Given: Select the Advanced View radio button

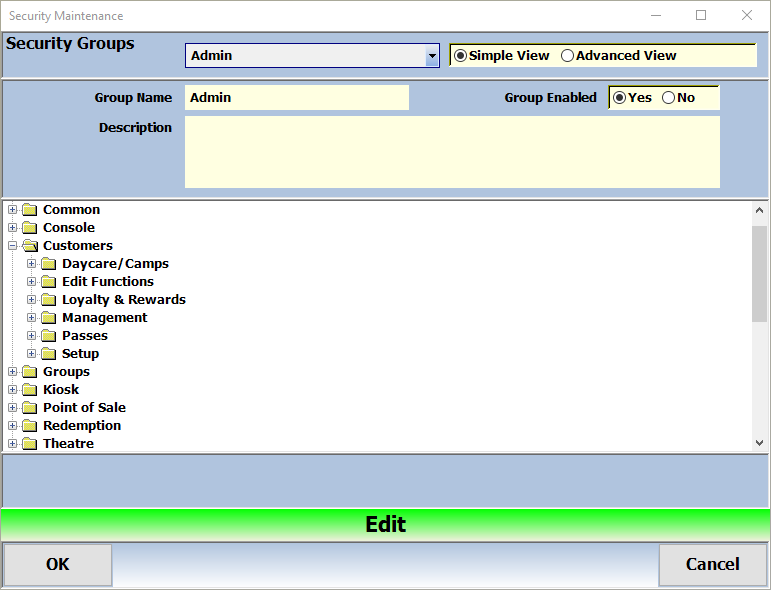Looking at the screenshot, I should (568, 56).
